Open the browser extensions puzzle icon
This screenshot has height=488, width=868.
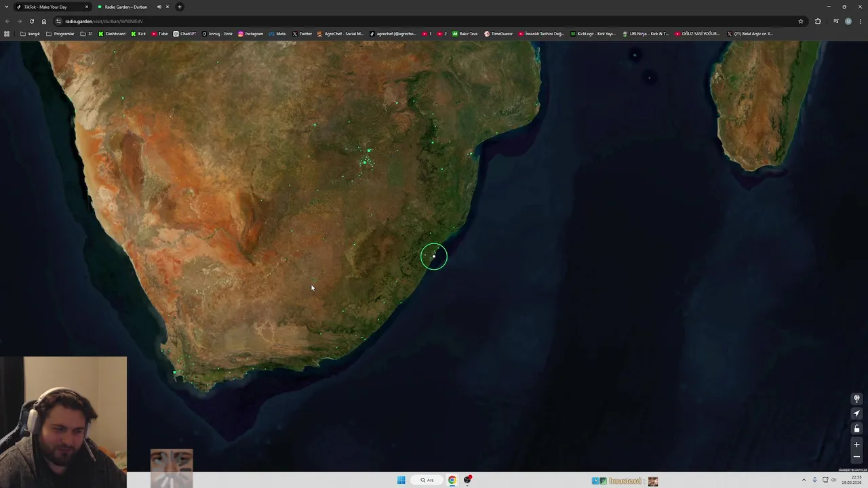818,21
